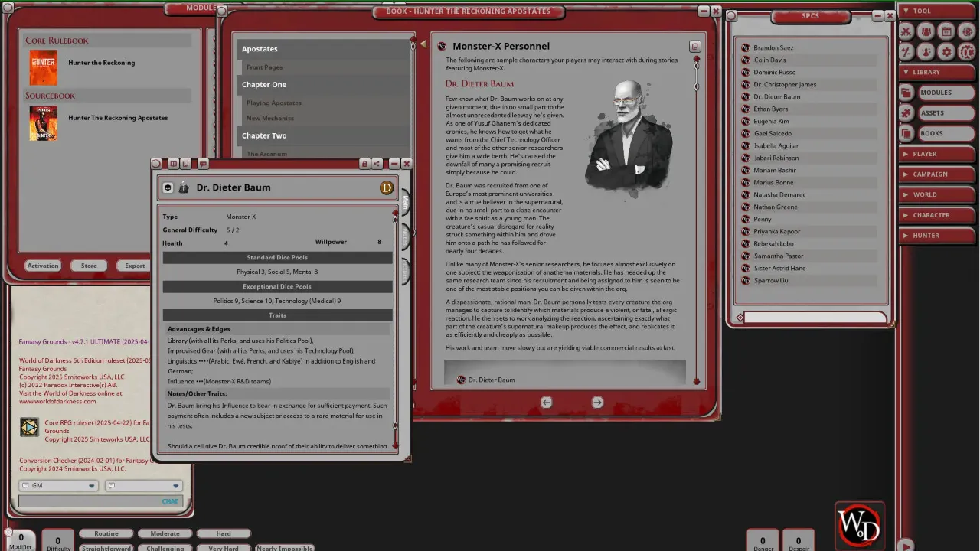This screenshot has width=980, height=551.
Task: Go to next page arrow in Apostates book
Action: [x=597, y=402]
